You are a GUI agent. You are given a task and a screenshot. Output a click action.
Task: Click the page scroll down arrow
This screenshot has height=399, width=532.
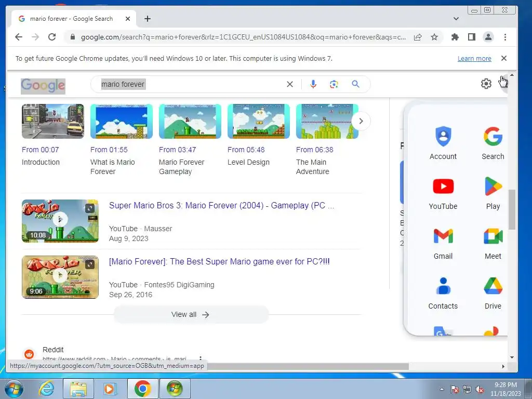pyautogui.click(x=512, y=357)
